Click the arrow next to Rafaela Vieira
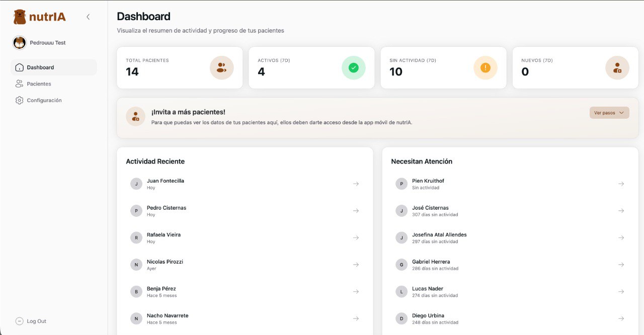Screen dimensions: 644x335 point(356,237)
